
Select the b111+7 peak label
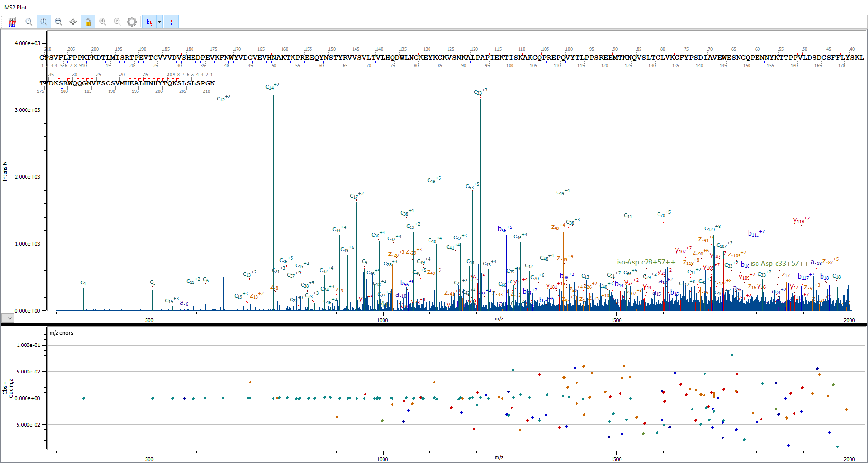click(756, 233)
